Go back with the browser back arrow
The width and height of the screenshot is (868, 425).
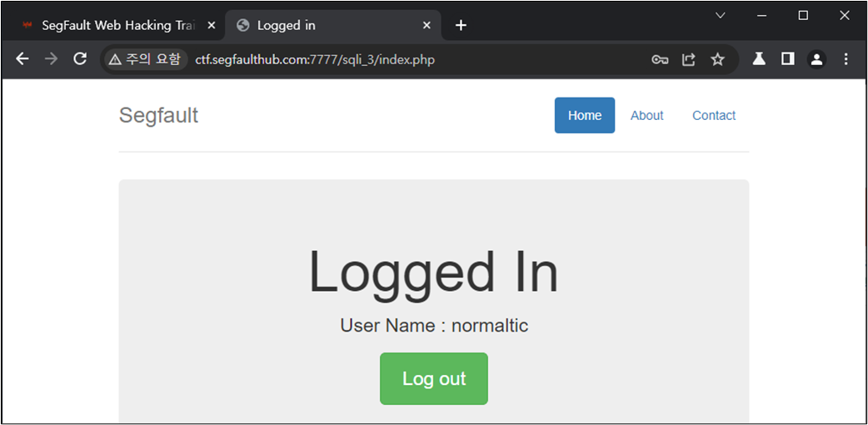[x=22, y=59]
